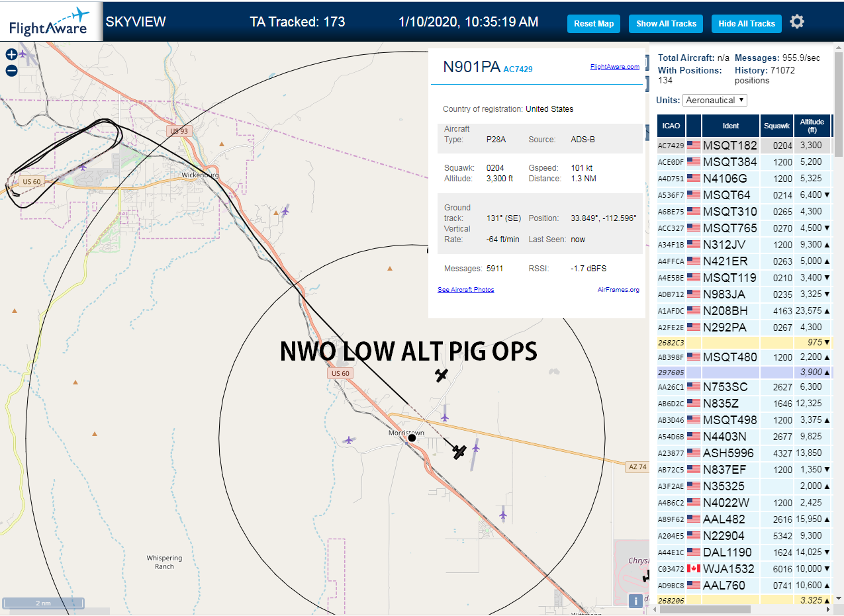Zoom in the map with plus button

tap(11, 55)
